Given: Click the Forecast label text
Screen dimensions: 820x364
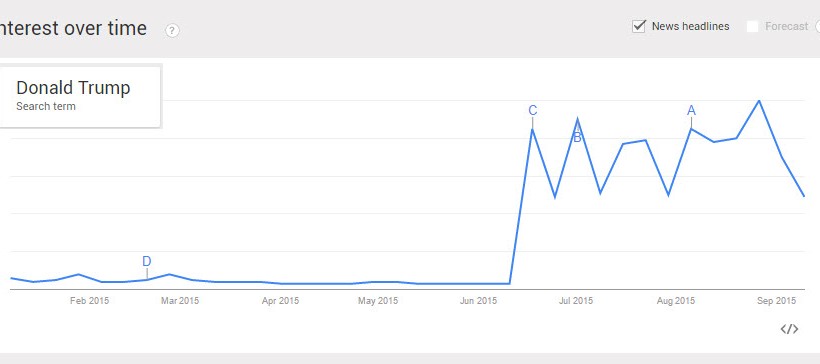Looking at the screenshot, I should [787, 26].
